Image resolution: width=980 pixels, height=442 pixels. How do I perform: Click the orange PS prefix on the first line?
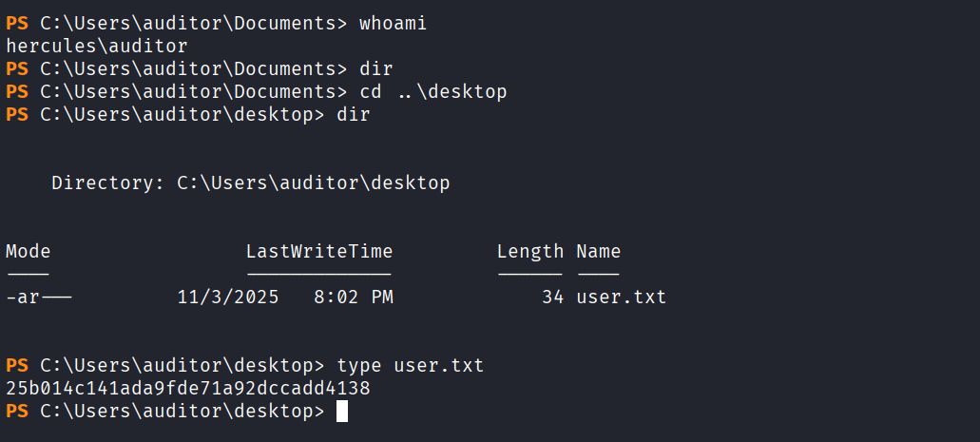(x=16, y=24)
